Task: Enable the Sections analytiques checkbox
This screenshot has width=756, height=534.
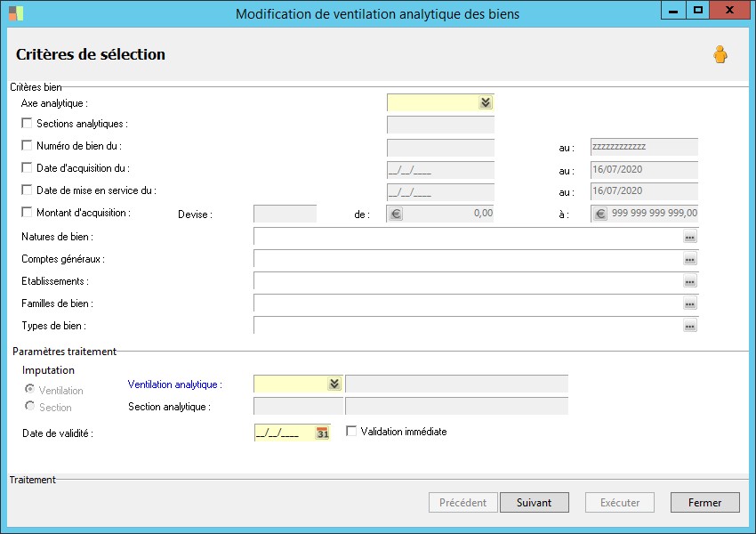Action: [x=27, y=124]
